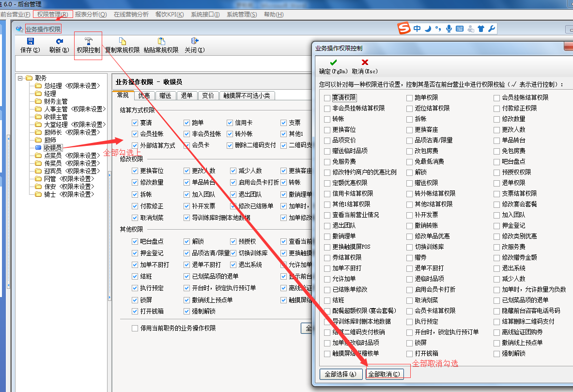
Task: Click the 刷新 refresh arrow icon
Action: tap(59, 42)
